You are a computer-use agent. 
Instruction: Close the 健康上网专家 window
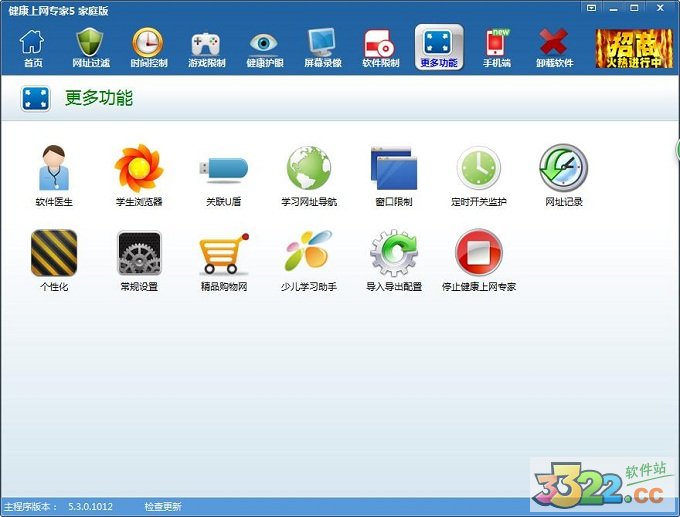[x=660, y=8]
